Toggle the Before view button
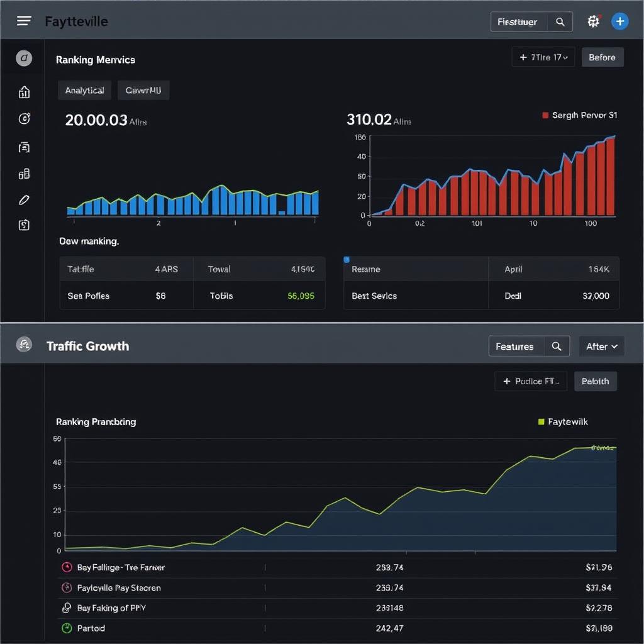 pyautogui.click(x=602, y=57)
